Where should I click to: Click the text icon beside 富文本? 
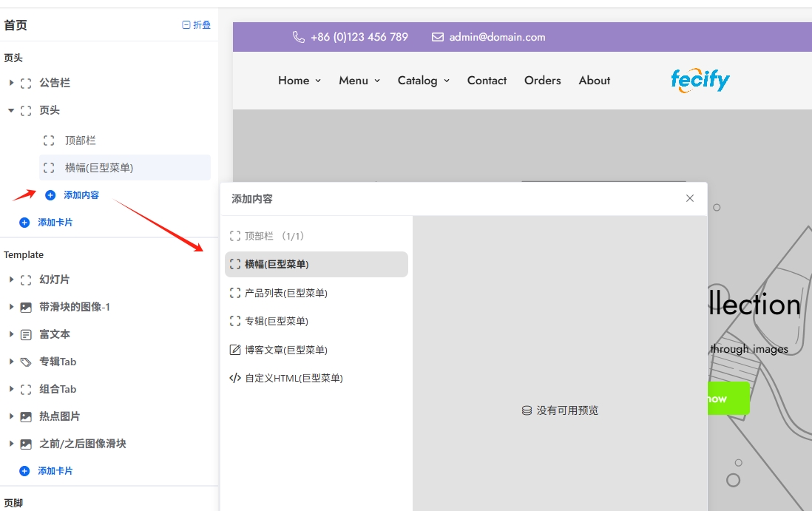tap(26, 334)
